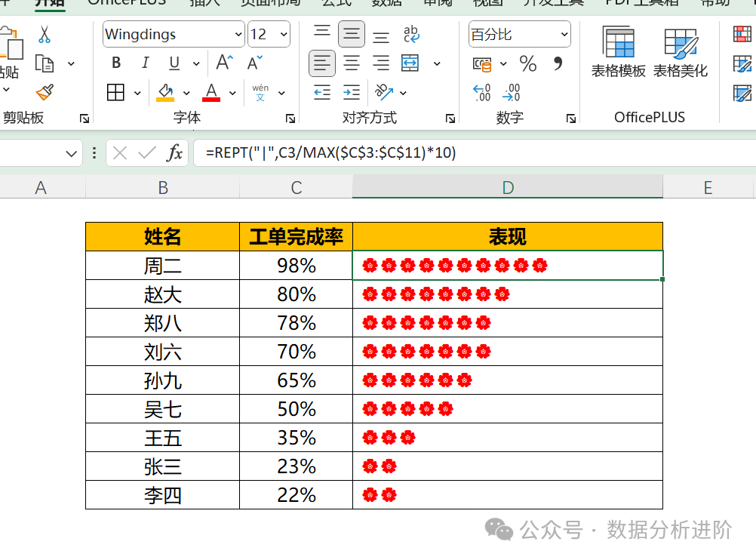Toggle Italic formatting
756x560 pixels.
(146, 63)
